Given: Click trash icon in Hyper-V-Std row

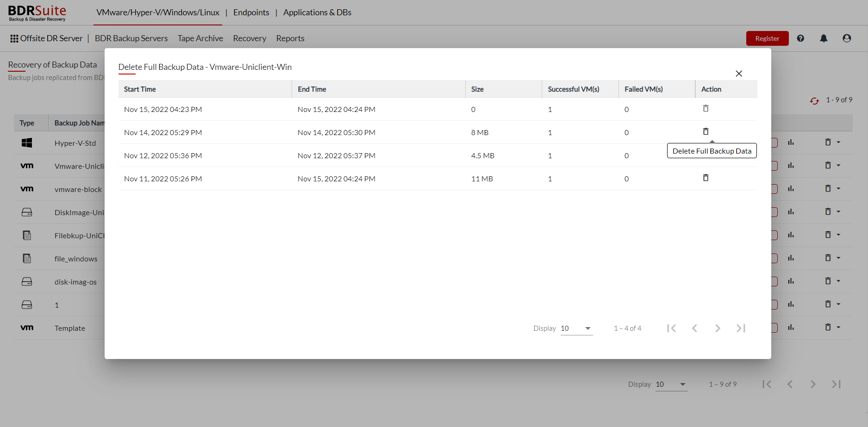Looking at the screenshot, I should (x=828, y=142).
